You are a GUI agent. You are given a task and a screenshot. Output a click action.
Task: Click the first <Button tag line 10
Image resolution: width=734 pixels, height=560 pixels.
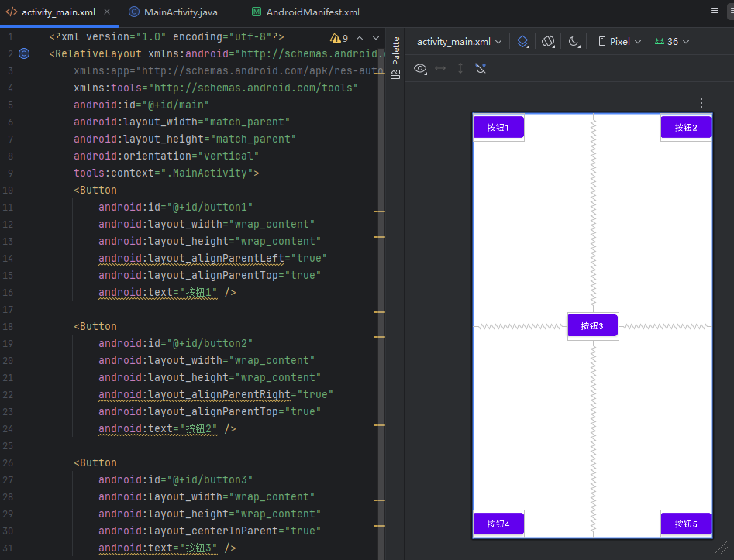point(95,190)
